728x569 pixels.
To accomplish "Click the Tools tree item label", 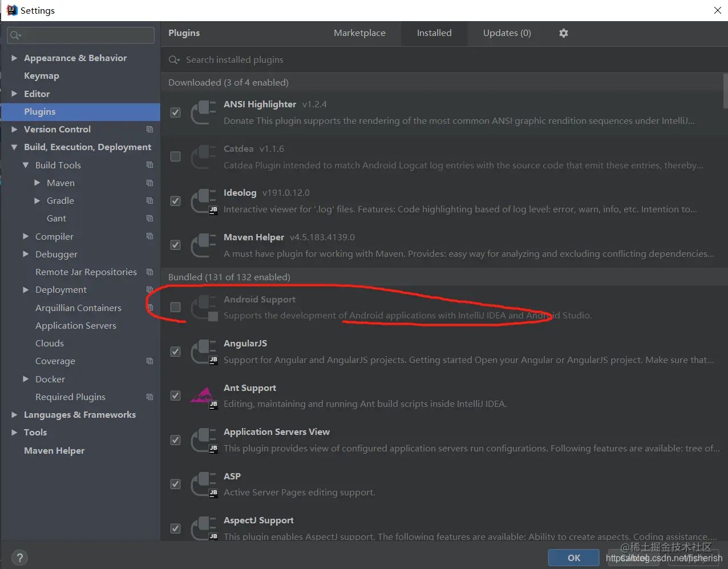I will [x=35, y=433].
